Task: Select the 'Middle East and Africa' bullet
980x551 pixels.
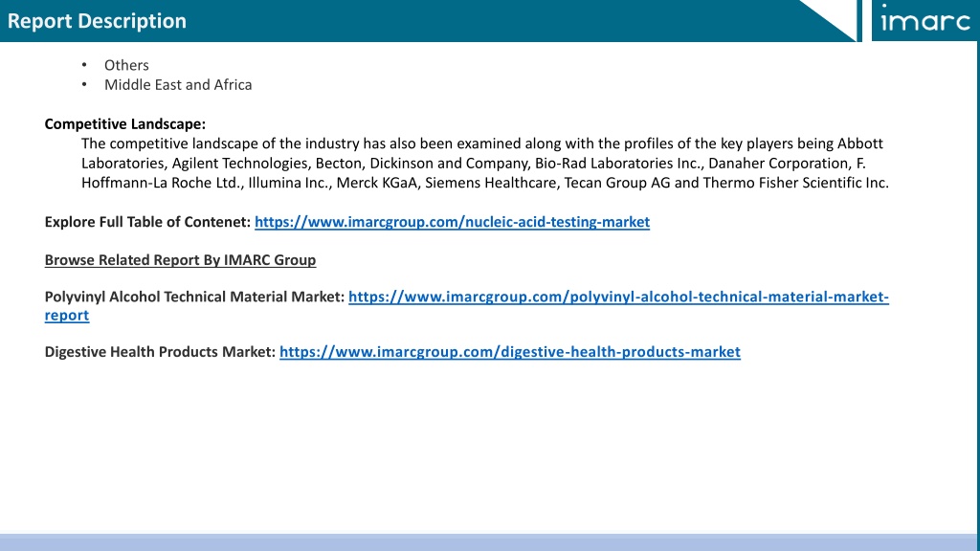Action: [178, 84]
